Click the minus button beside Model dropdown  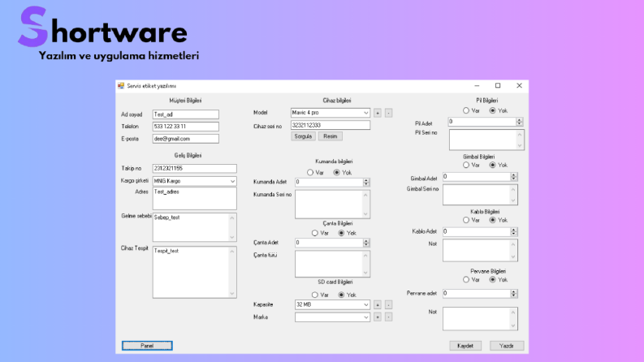tap(388, 113)
